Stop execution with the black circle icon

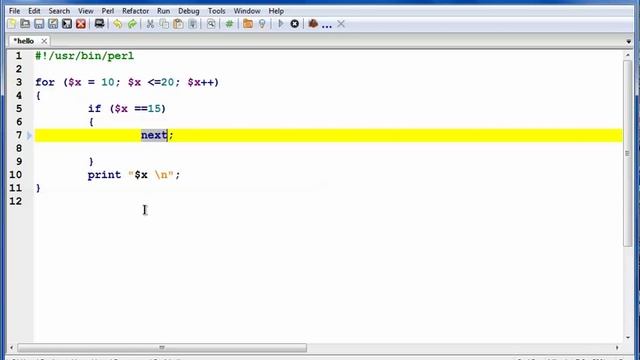pyautogui.click(x=295, y=24)
